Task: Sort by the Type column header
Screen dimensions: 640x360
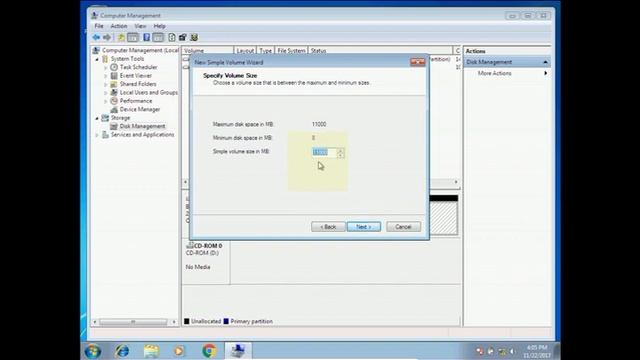Action: [x=265, y=51]
